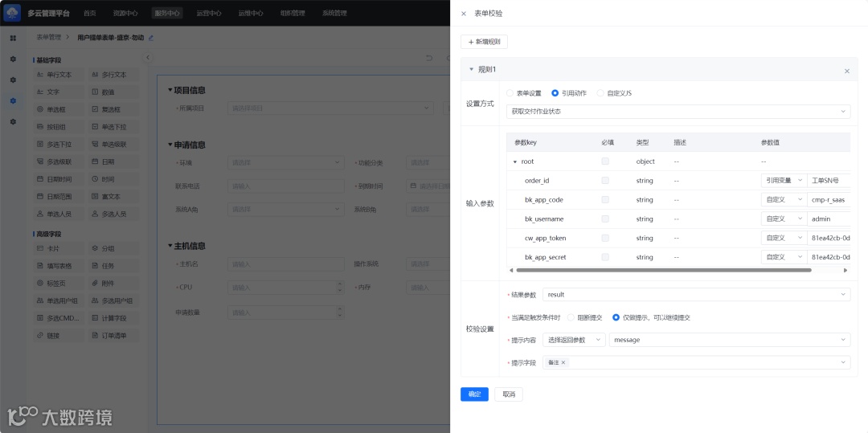
Task: Toggle the 必填 checkbox for order_id
Action: point(605,180)
